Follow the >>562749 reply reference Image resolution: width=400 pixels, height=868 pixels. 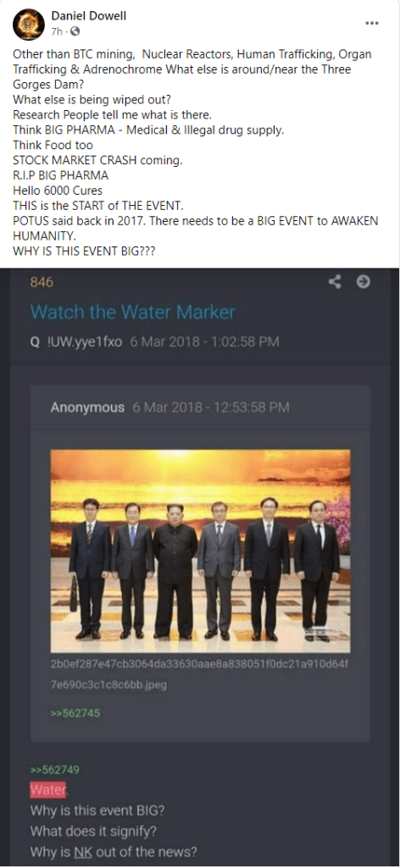(55, 770)
